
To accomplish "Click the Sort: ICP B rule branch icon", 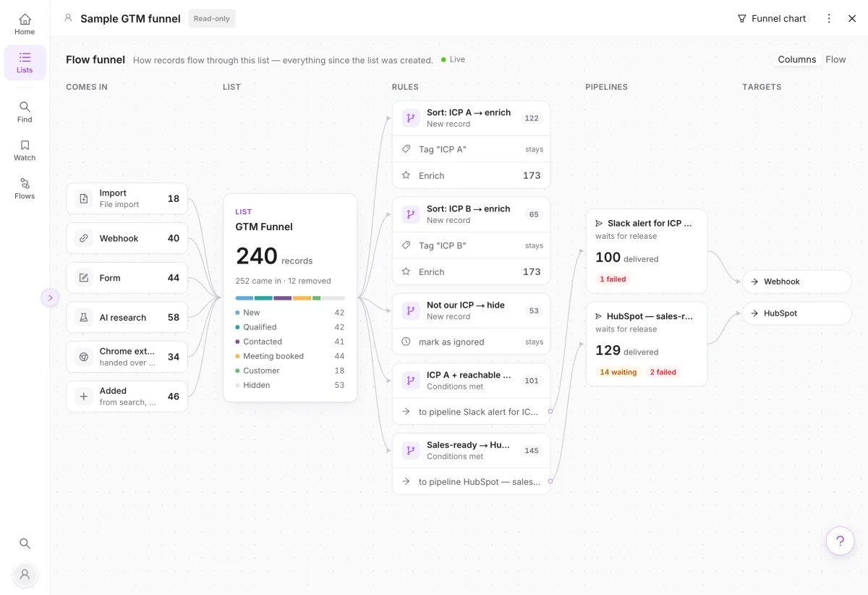I will pos(411,214).
